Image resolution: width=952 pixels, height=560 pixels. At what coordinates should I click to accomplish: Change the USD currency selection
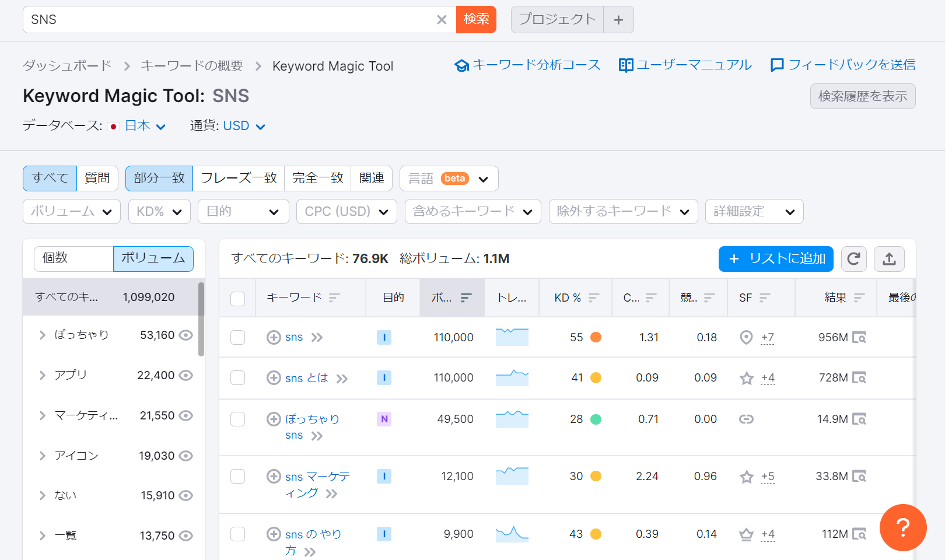click(x=244, y=126)
